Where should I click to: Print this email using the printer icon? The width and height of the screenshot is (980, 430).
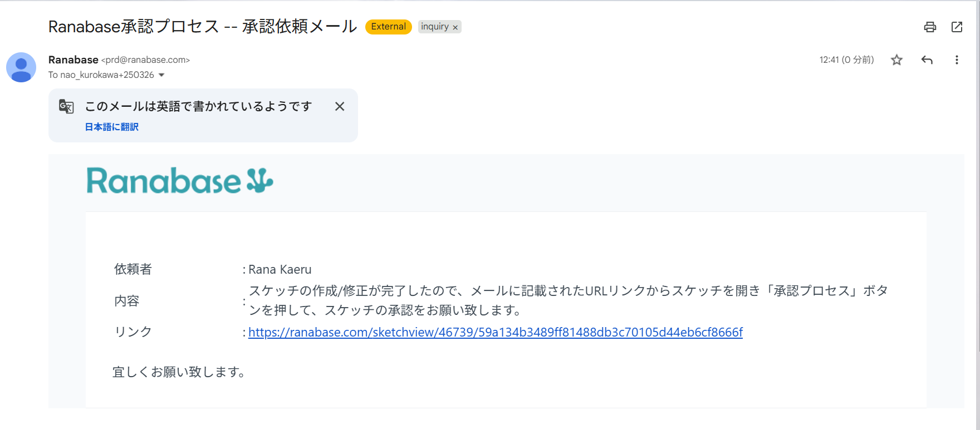point(930,27)
